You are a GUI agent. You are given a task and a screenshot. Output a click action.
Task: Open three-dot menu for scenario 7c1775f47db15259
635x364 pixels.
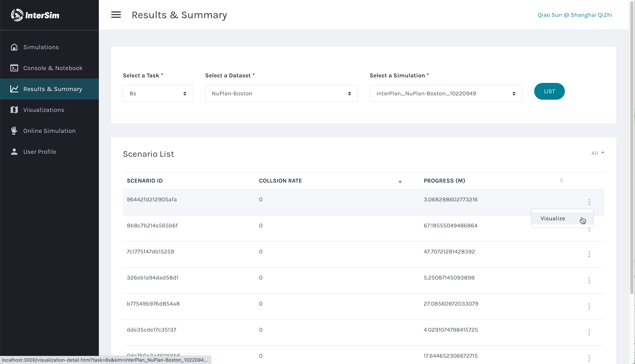coord(589,254)
